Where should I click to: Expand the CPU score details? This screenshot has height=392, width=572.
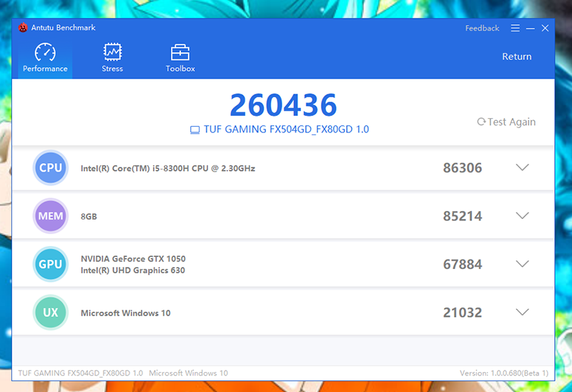[x=523, y=167]
